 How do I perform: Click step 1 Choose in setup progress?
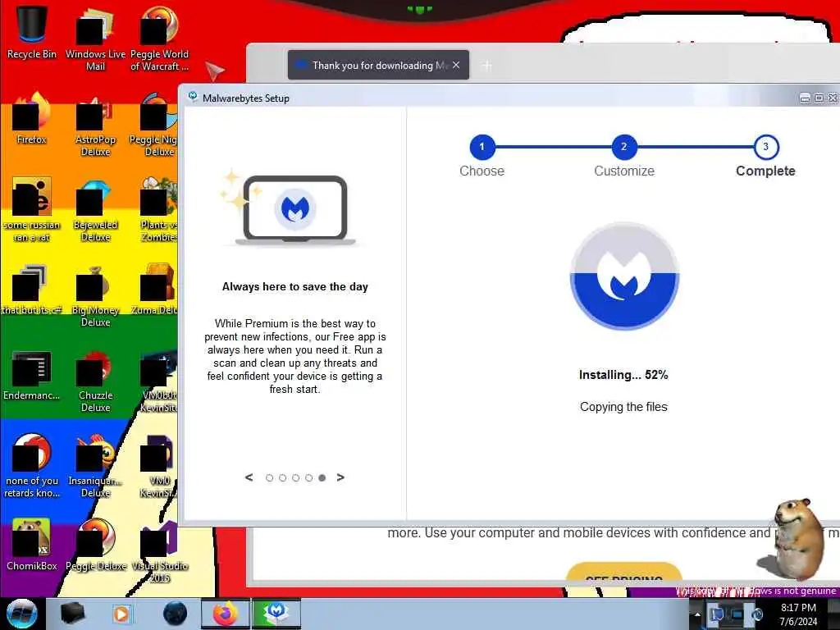482,147
